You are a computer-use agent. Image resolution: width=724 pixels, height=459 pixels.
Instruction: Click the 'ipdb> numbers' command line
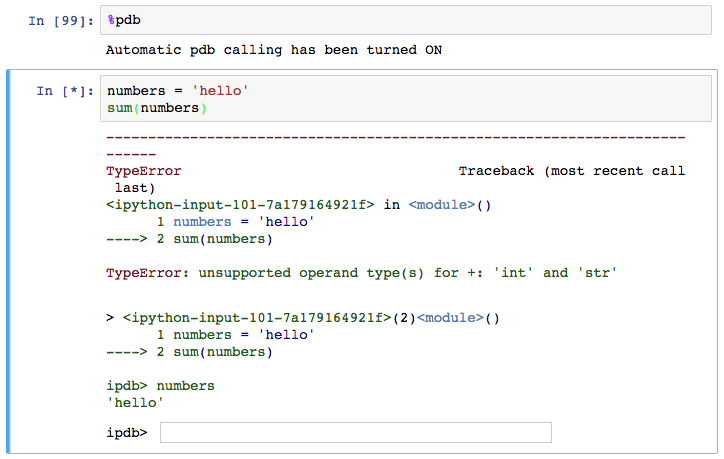pyautogui.click(x=160, y=385)
